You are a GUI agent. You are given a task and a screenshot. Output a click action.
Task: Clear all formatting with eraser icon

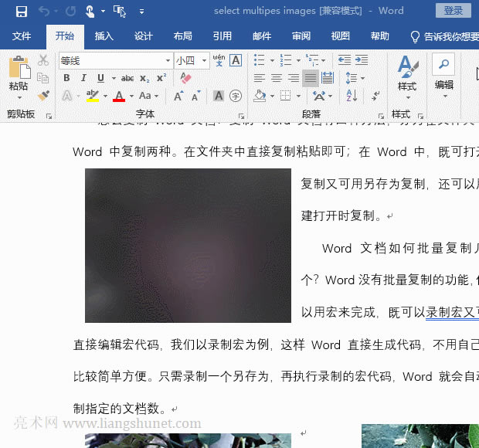point(185,78)
